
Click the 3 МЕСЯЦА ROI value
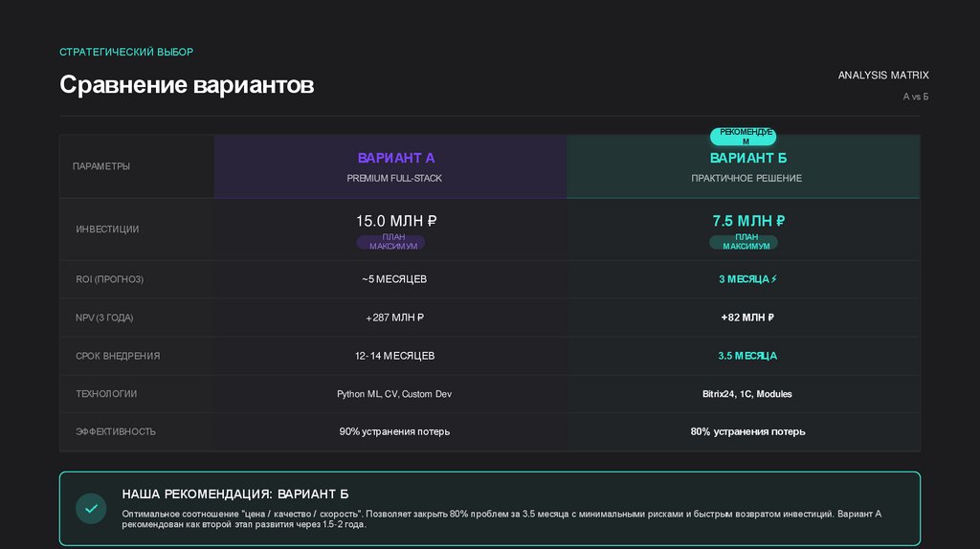pyautogui.click(x=744, y=279)
